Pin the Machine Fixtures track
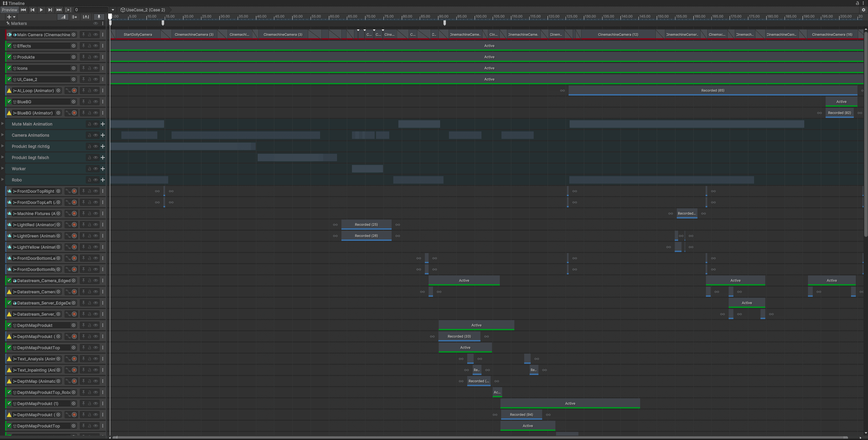This screenshot has width=868, height=440. point(83,213)
